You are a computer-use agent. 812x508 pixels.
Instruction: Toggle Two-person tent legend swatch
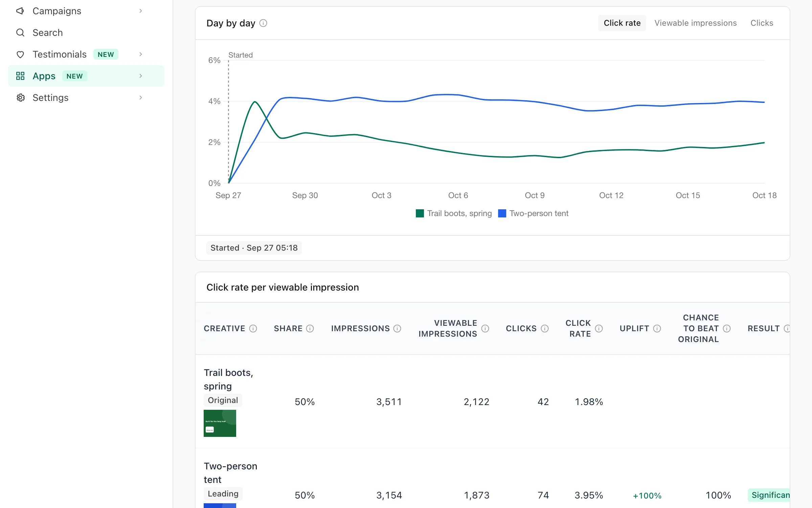point(502,213)
